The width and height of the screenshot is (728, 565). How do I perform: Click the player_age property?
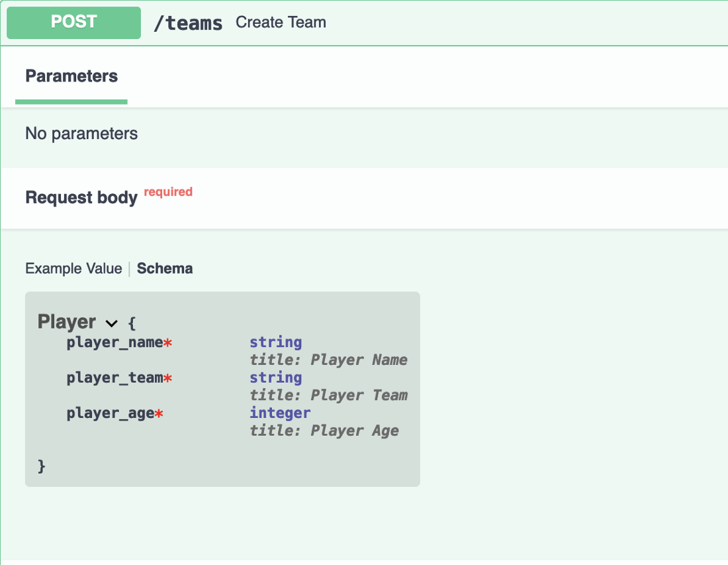click(x=114, y=413)
